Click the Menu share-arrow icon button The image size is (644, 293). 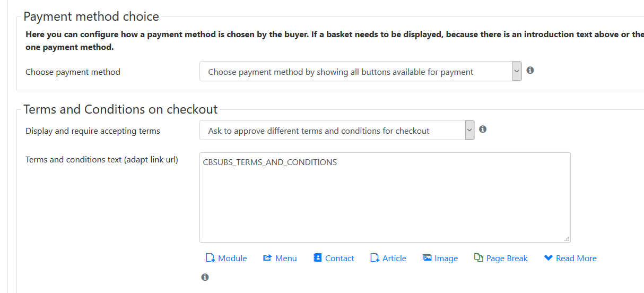(x=267, y=258)
